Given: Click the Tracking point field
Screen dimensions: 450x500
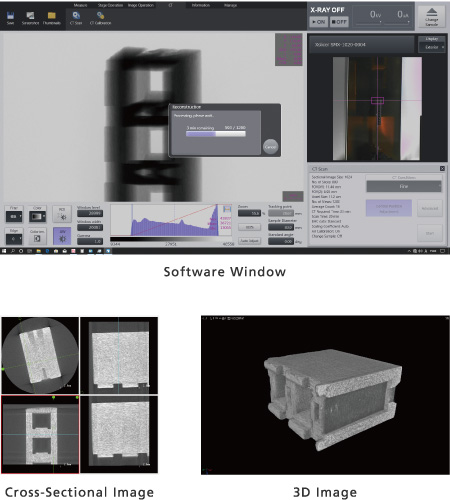Looking at the screenshot, I should (281, 213).
